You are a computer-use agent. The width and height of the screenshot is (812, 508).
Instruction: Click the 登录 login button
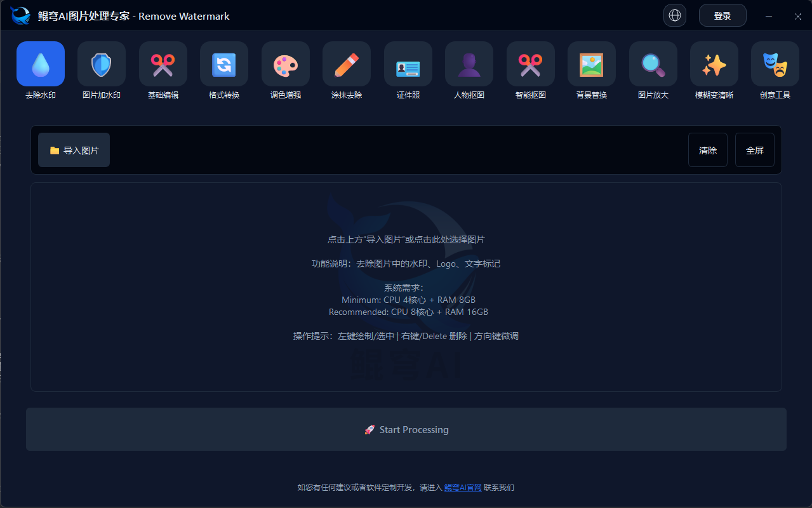point(722,15)
